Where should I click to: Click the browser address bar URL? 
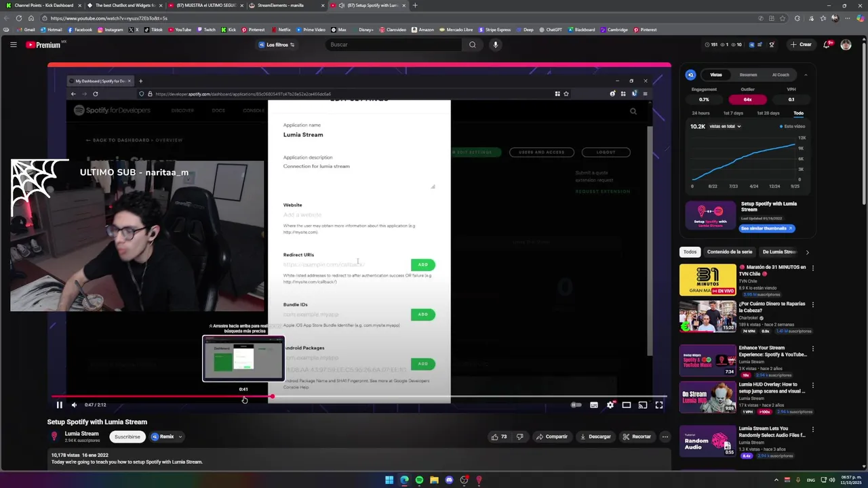point(108,18)
